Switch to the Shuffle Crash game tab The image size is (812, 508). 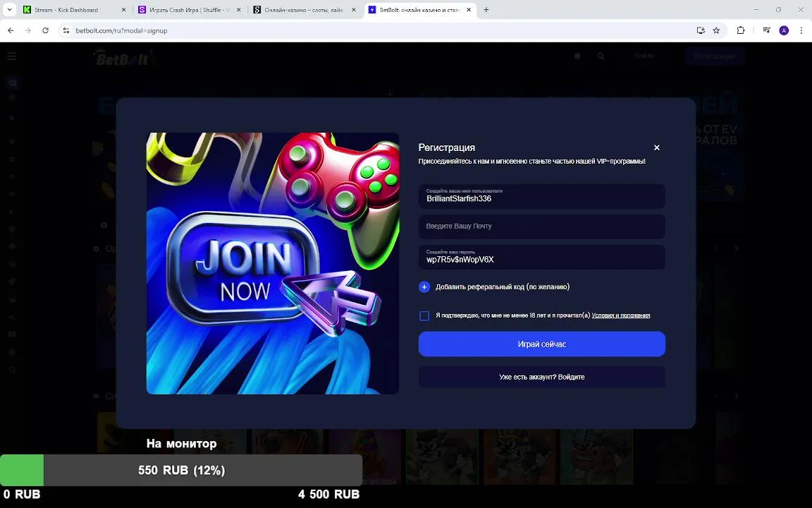click(x=189, y=10)
